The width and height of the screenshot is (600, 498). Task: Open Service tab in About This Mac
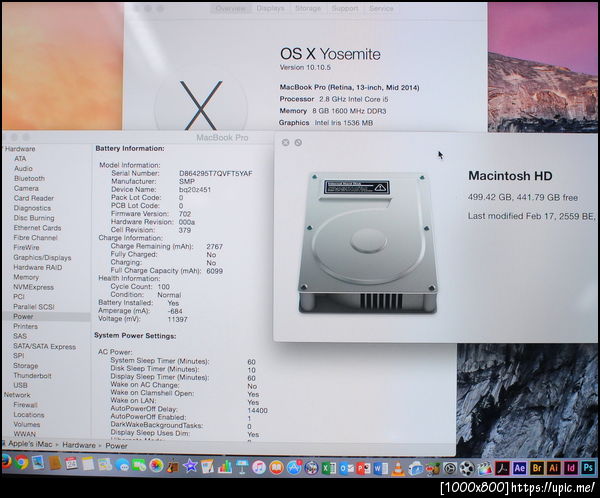pos(381,8)
